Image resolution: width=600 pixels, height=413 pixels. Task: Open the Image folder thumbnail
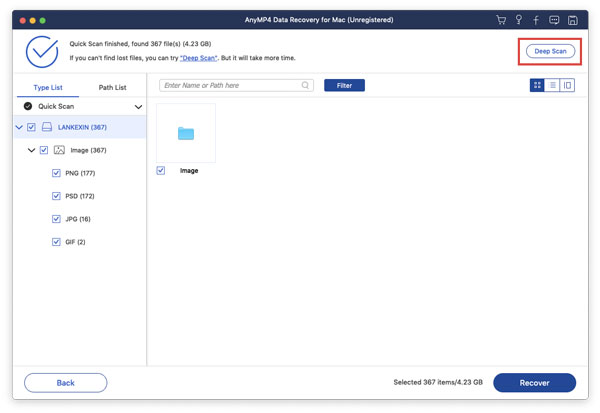(x=186, y=133)
